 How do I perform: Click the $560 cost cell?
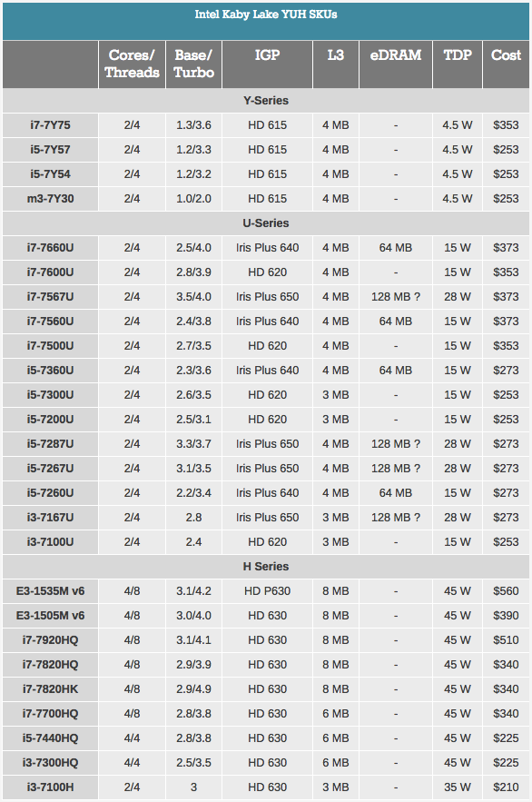click(506, 590)
